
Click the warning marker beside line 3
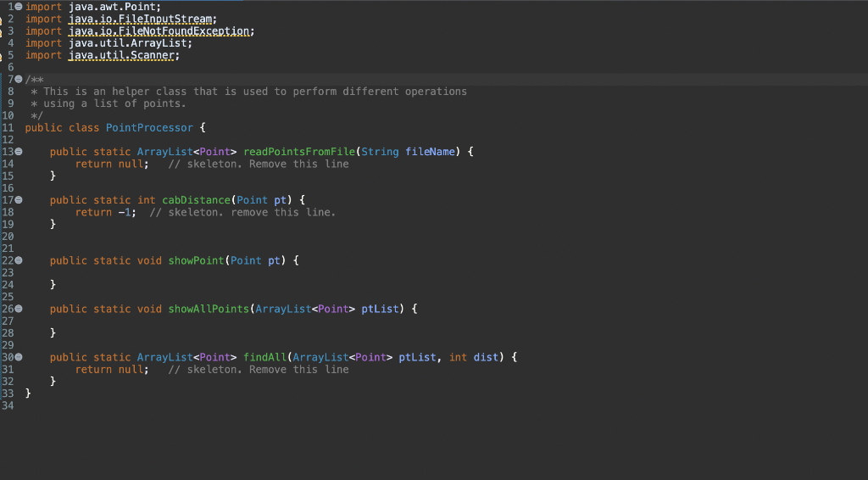click(x=1, y=32)
